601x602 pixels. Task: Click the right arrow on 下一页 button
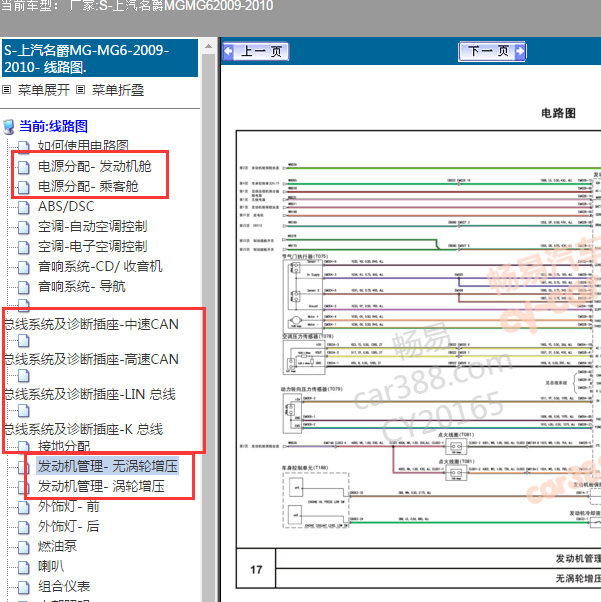click(520, 51)
